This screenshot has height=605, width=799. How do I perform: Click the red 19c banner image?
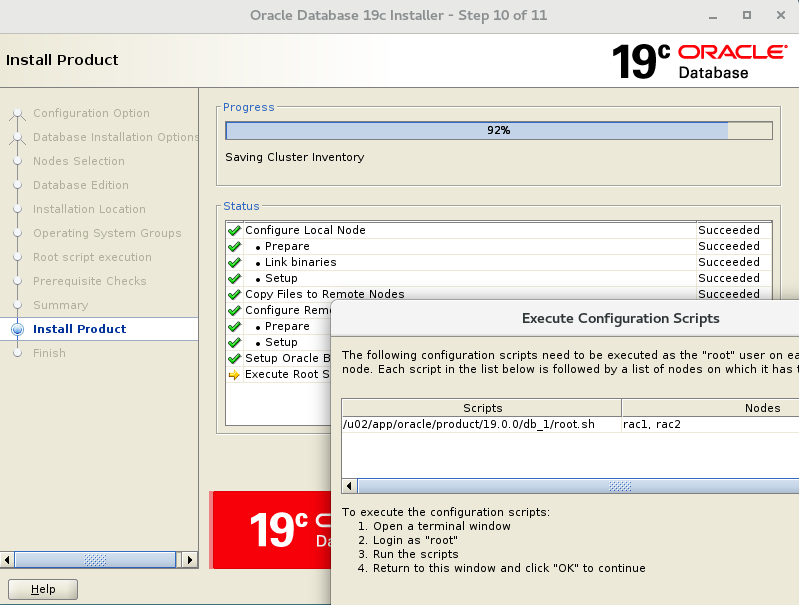click(x=270, y=530)
